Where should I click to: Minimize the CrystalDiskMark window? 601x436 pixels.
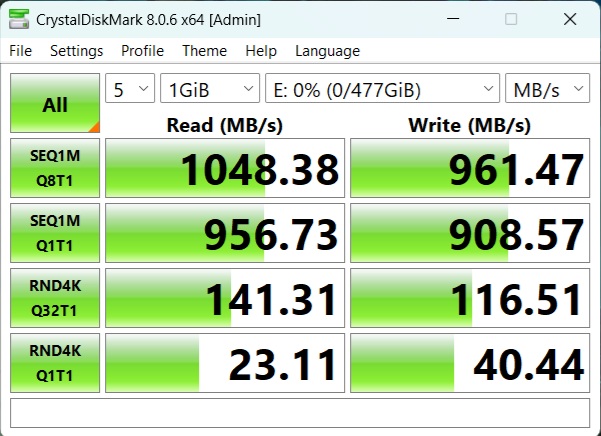(x=453, y=19)
